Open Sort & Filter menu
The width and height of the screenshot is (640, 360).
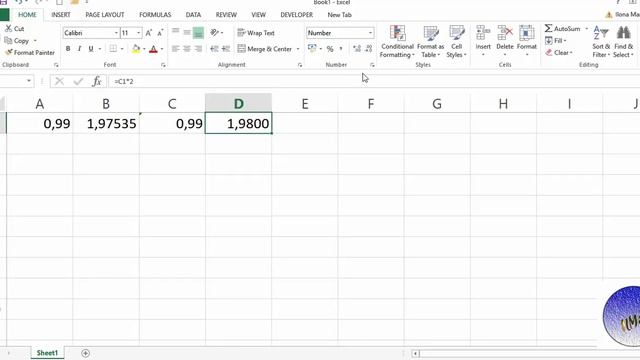[601, 42]
